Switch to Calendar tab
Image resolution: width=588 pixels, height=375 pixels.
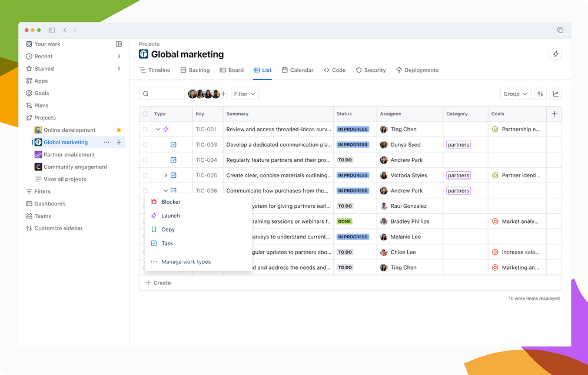pyautogui.click(x=297, y=70)
